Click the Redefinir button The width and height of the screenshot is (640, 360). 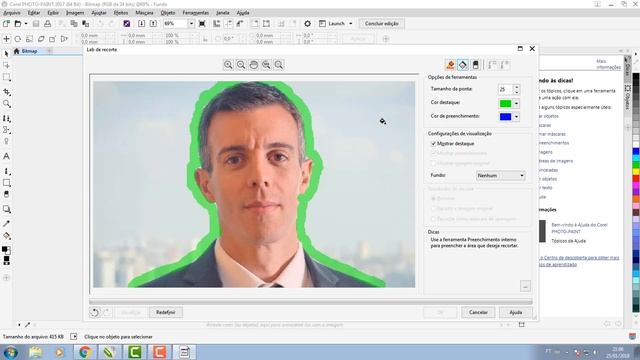166,312
